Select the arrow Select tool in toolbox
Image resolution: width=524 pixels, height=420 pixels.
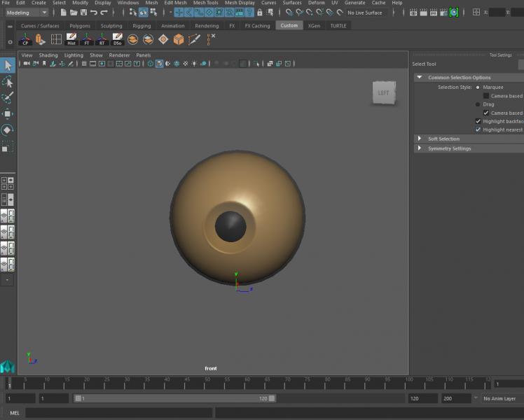point(8,66)
